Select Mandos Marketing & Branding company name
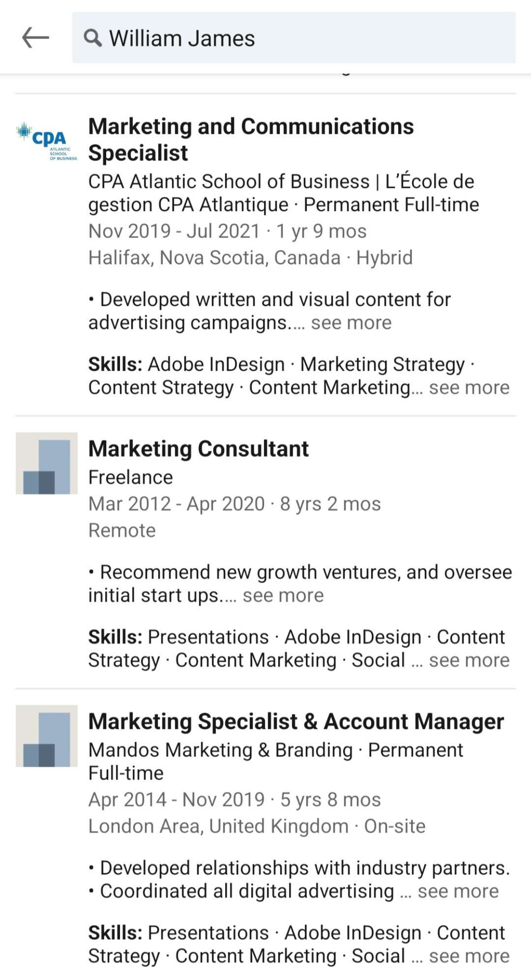The width and height of the screenshot is (531, 980). [x=221, y=750]
